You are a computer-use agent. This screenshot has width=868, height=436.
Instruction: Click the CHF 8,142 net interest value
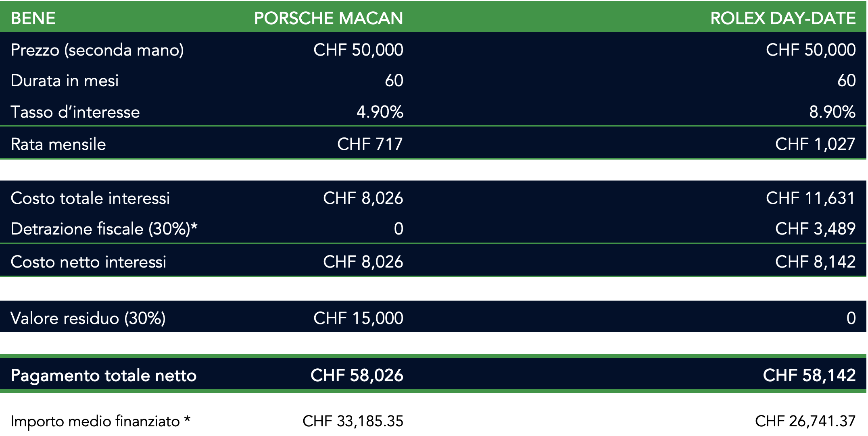pyautogui.click(x=815, y=262)
